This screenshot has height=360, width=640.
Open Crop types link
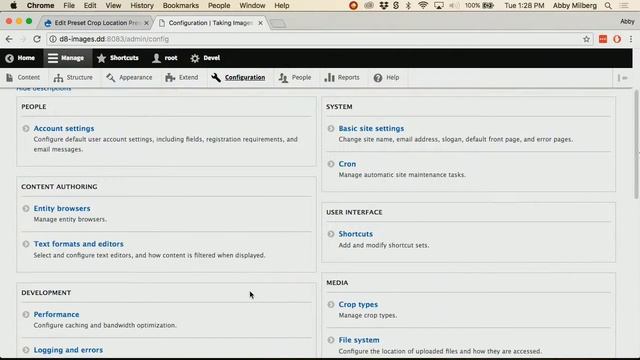[x=358, y=304]
